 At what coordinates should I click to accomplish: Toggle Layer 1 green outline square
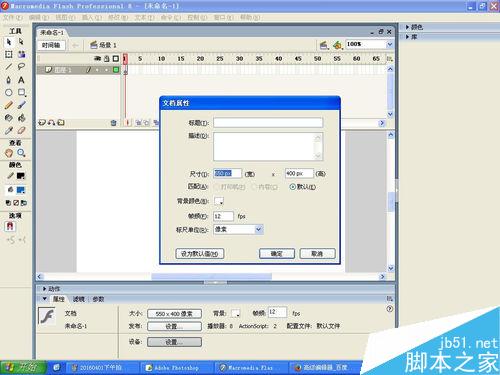(116, 70)
